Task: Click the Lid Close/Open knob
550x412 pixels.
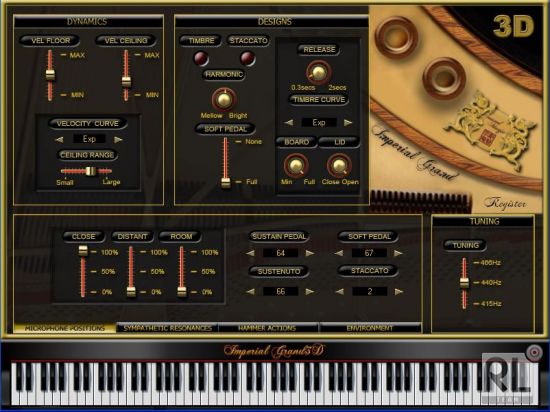Action: pyautogui.click(x=339, y=165)
